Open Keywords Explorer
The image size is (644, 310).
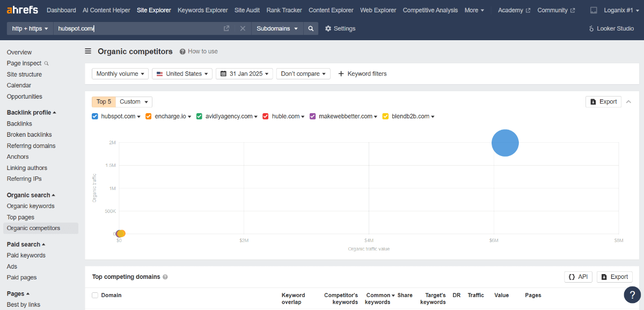click(203, 10)
